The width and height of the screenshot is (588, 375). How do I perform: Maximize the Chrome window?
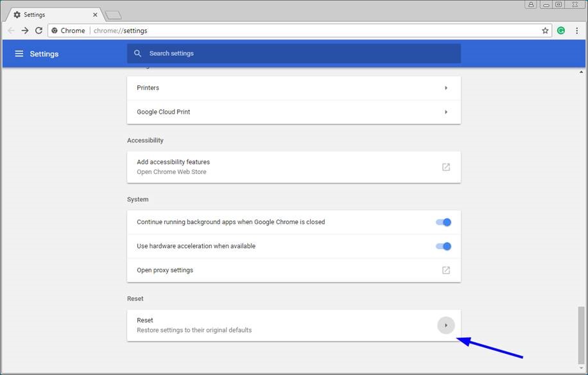(558, 4)
